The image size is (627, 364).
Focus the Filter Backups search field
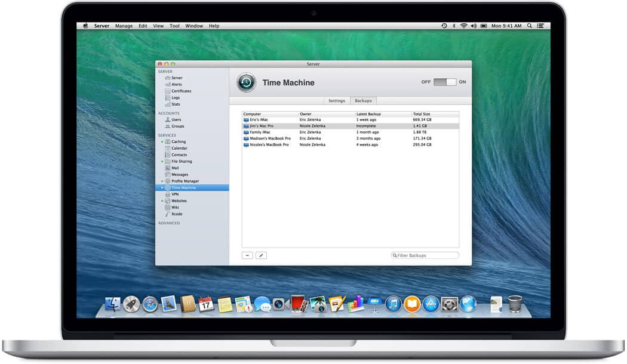point(425,255)
